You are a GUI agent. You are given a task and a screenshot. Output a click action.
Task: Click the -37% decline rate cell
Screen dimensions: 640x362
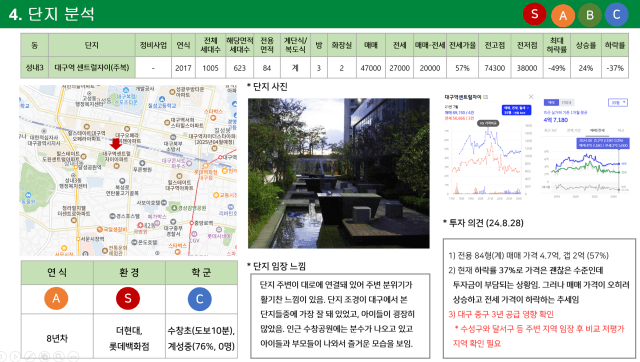(615, 68)
